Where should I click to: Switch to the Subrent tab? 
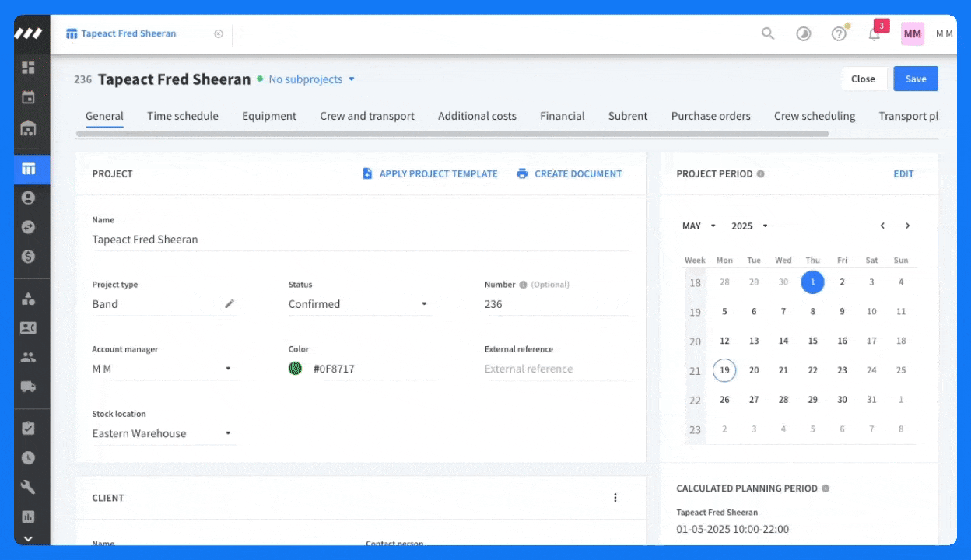click(628, 116)
